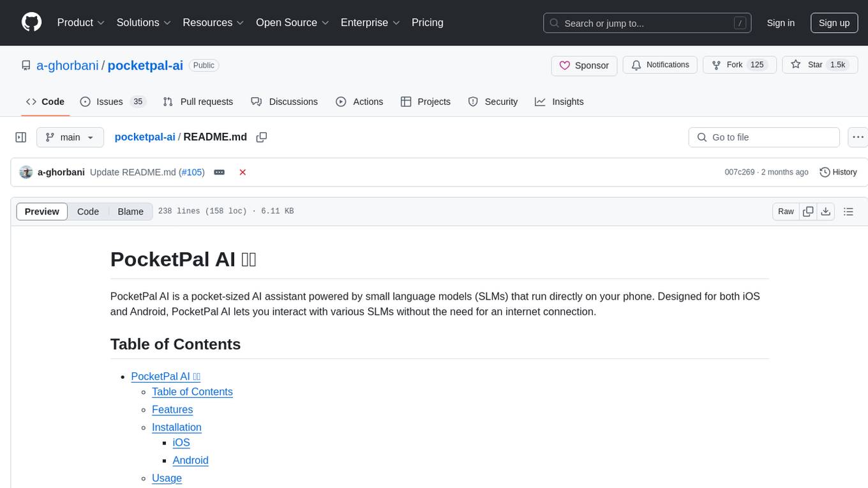Viewport: 868px width, 488px height.
Task: Click the Star count 1.5k
Action: [x=837, y=65]
